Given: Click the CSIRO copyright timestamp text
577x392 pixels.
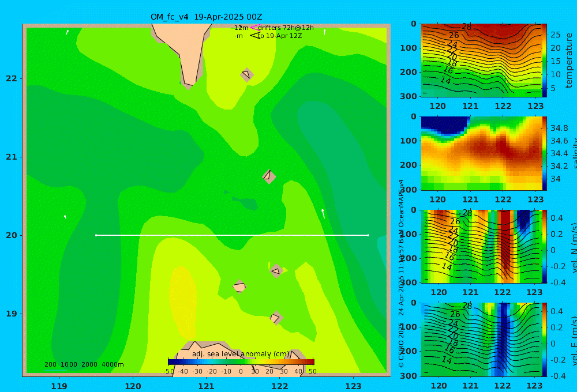Looking at the screenshot, I should [401, 274].
